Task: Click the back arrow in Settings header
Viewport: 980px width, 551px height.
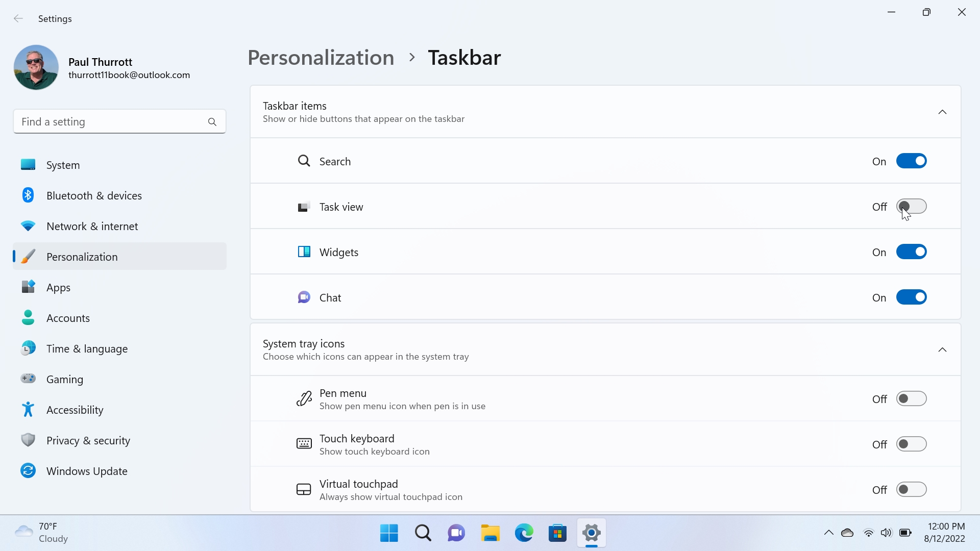Action: tap(18, 19)
